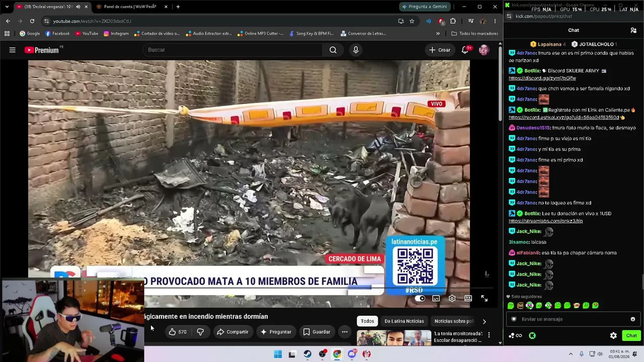Select De Latina Noticias chip
644x362 pixels.
(x=404, y=321)
